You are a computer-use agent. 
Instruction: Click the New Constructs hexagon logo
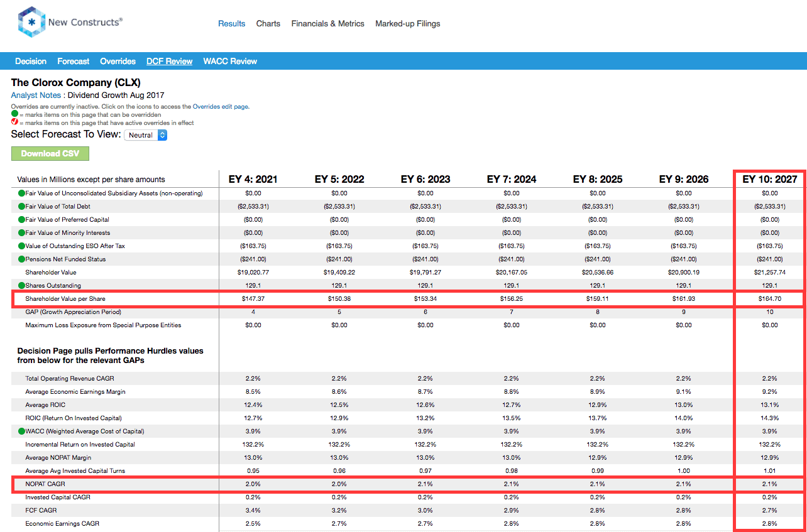click(30, 23)
